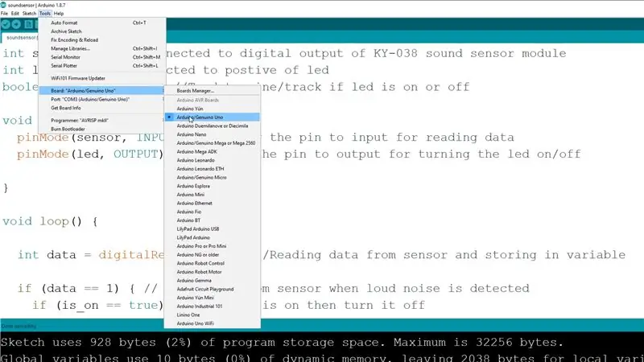Choose Auto Format from Tools menu

click(x=102, y=23)
